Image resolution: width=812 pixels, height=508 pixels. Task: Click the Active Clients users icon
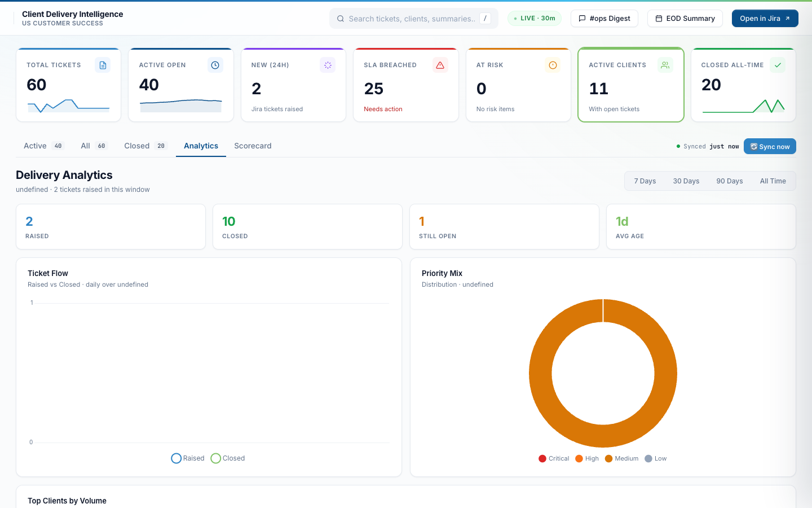[x=665, y=65]
